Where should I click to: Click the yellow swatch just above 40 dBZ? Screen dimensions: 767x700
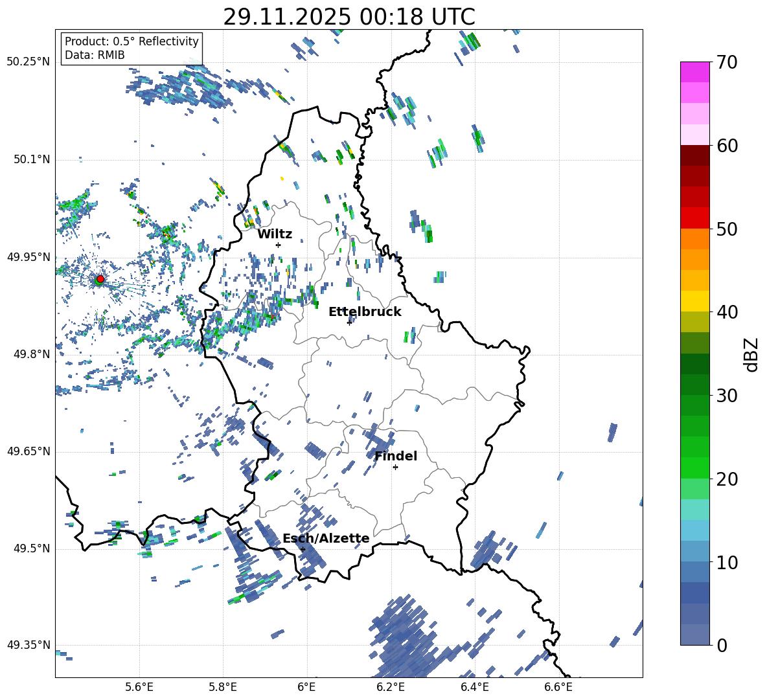click(694, 301)
